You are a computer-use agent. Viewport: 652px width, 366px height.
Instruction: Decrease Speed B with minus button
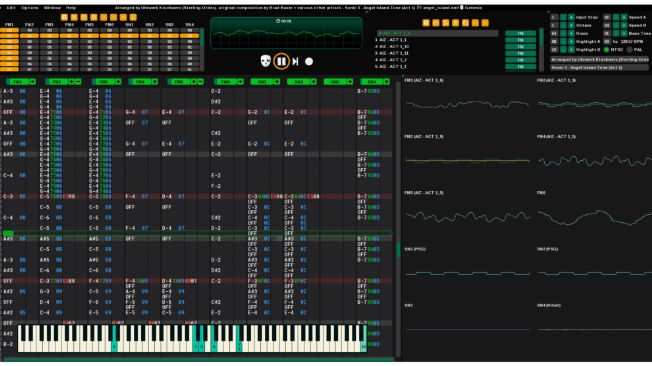pos(616,25)
